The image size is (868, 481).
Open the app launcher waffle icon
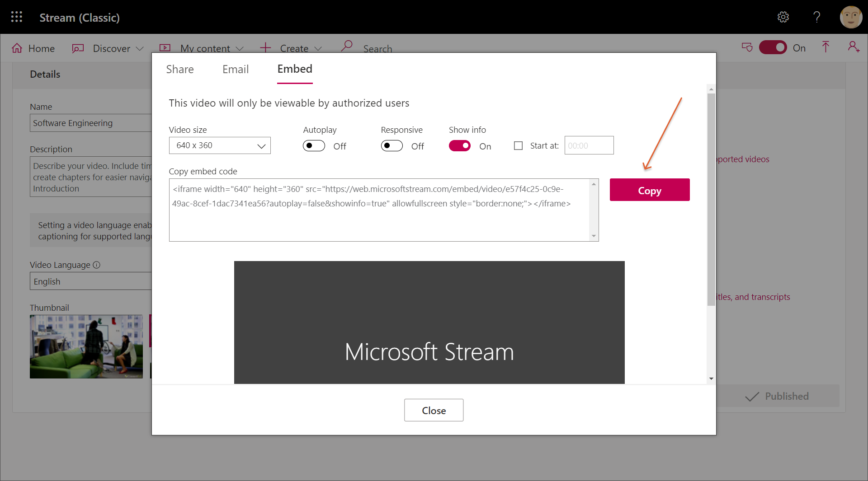[17, 17]
